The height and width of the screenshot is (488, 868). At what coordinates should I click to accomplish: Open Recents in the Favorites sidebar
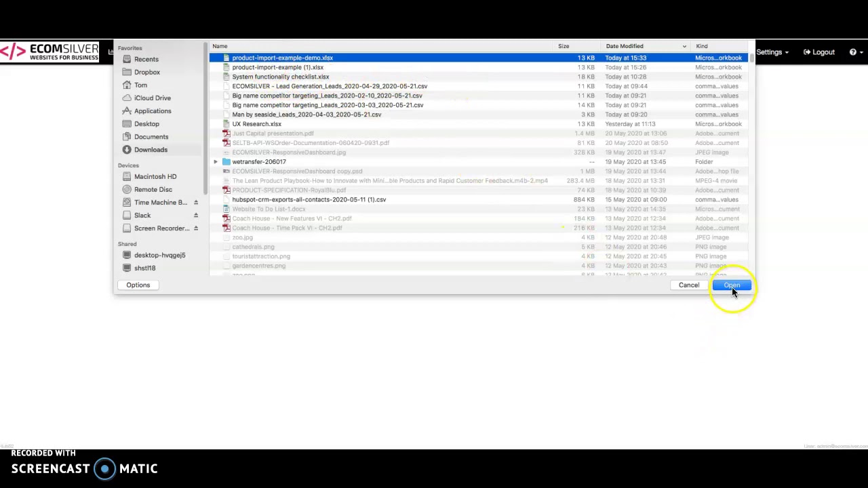[x=146, y=59]
